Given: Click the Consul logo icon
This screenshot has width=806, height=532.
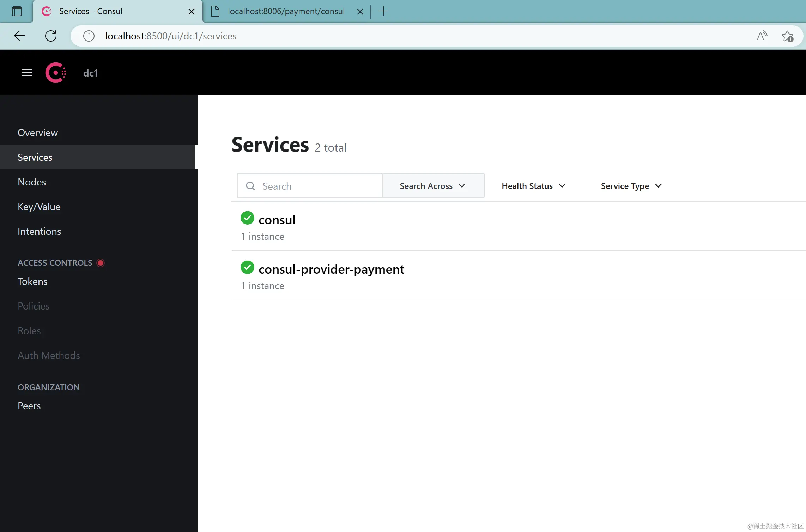Looking at the screenshot, I should [56, 73].
